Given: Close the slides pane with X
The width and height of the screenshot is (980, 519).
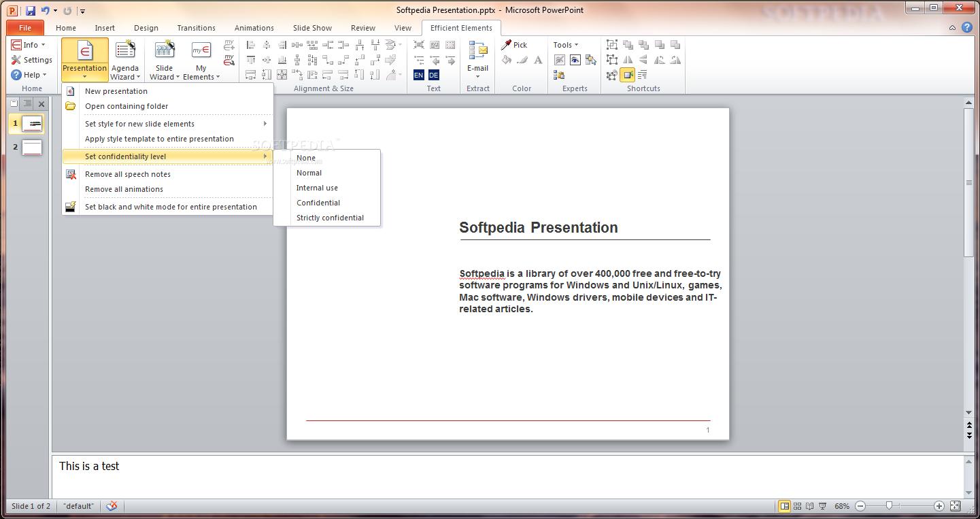Looking at the screenshot, I should (x=41, y=104).
